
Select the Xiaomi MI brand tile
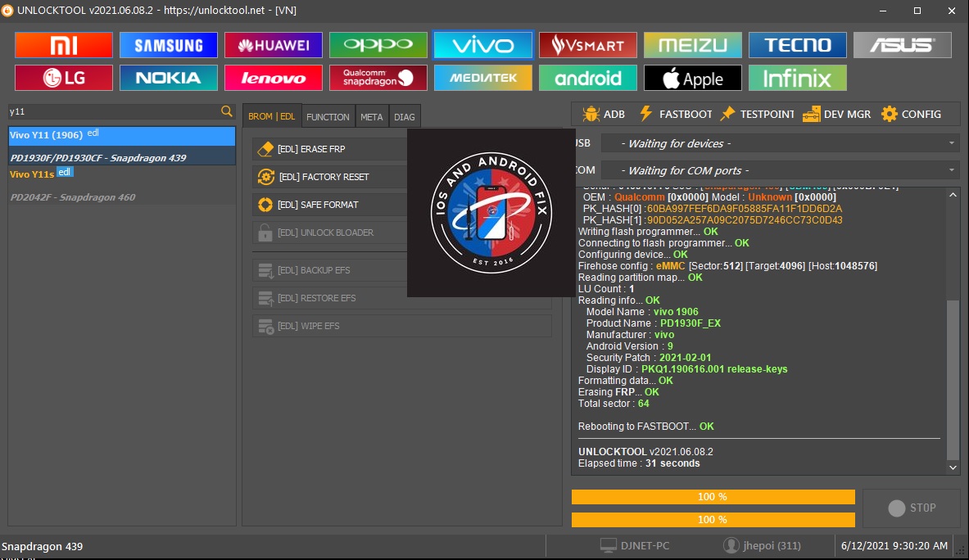click(x=64, y=45)
